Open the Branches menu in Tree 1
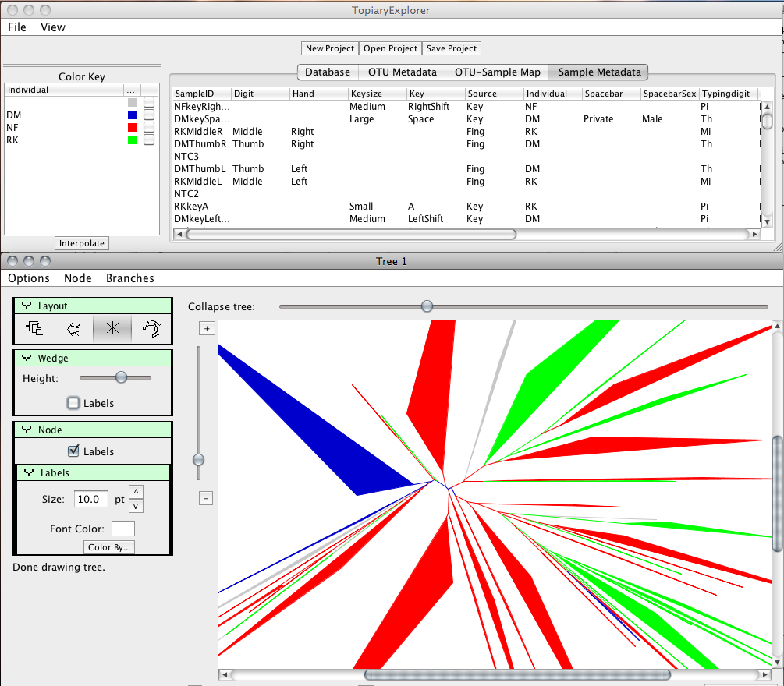 (x=130, y=278)
